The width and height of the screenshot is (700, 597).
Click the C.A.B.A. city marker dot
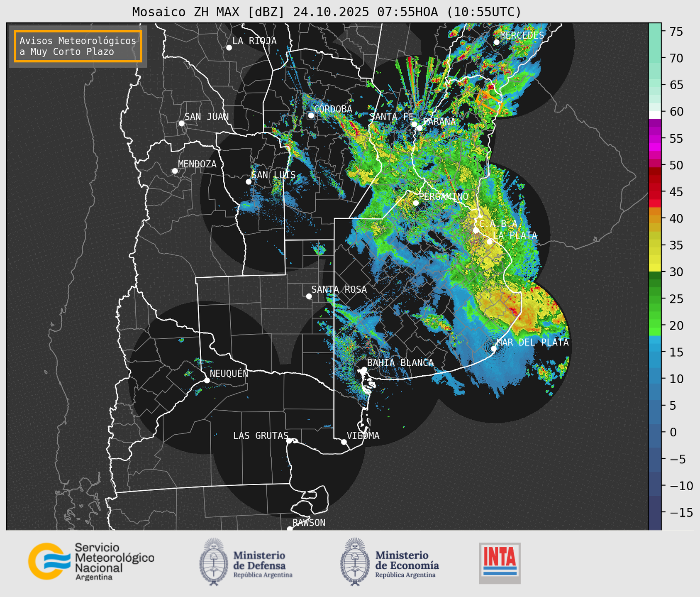coord(476,230)
